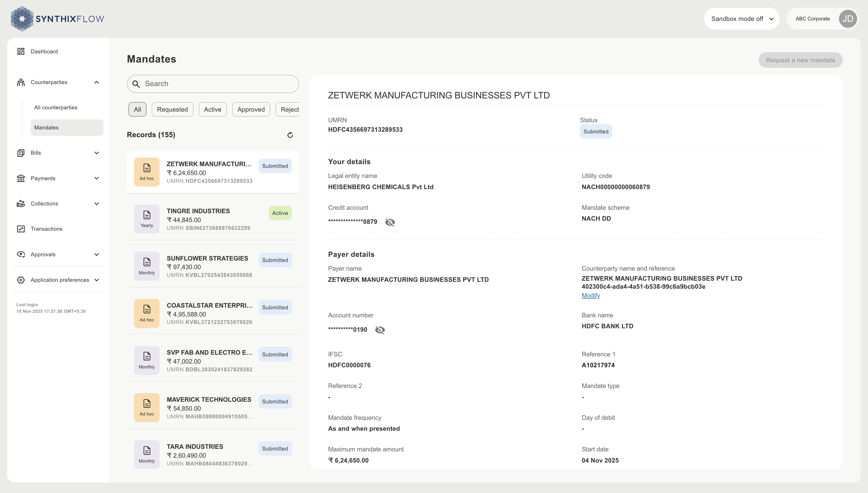Go to Dashboard

click(x=44, y=51)
